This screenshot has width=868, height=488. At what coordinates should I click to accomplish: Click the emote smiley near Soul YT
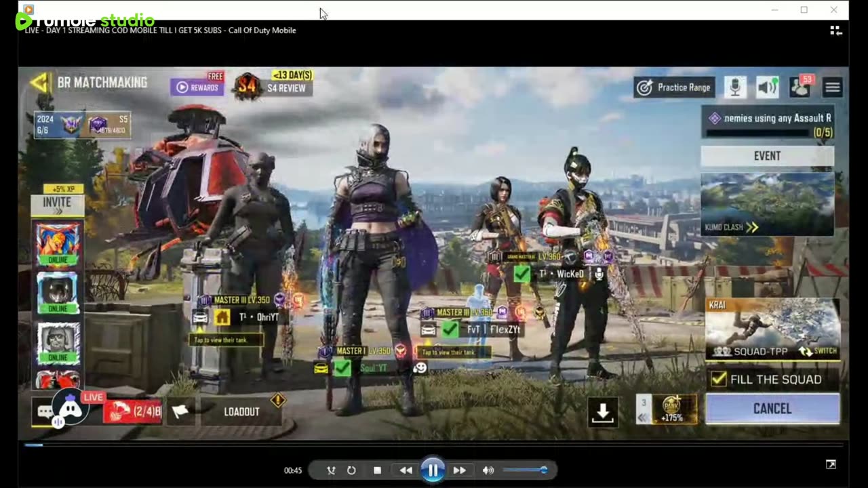tap(420, 368)
